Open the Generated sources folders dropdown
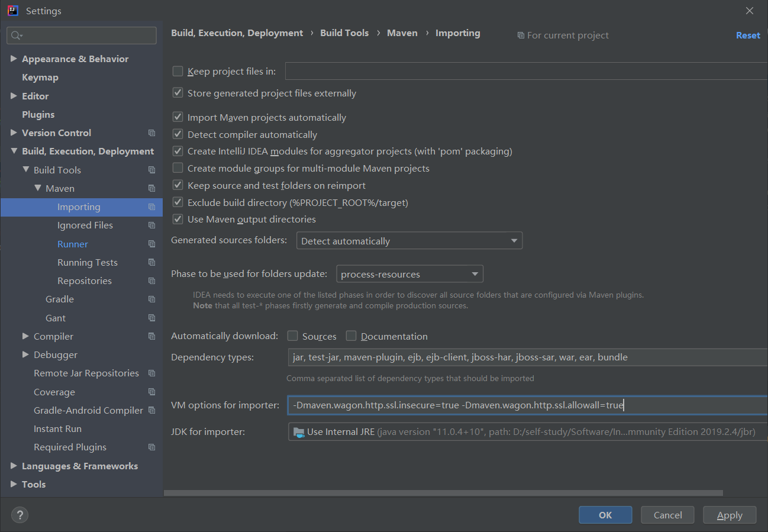Viewport: 768px width, 532px height. click(405, 241)
